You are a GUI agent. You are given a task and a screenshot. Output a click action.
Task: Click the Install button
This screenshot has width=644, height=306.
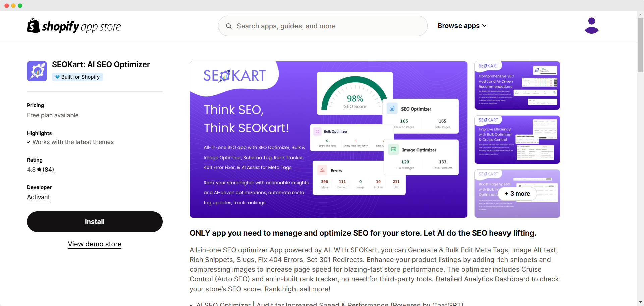click(95, 222)
